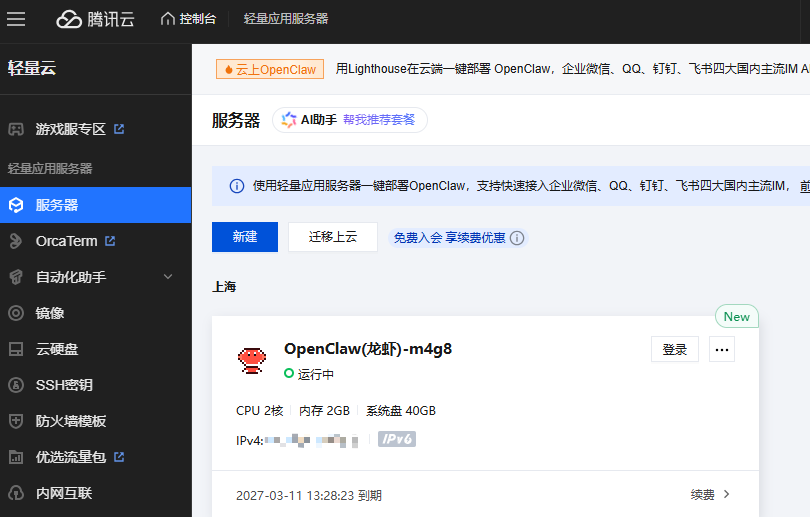Open 优选流量包 in the sidebar
810x517 pixels.
pyautogui.click(x=70, y=457)
